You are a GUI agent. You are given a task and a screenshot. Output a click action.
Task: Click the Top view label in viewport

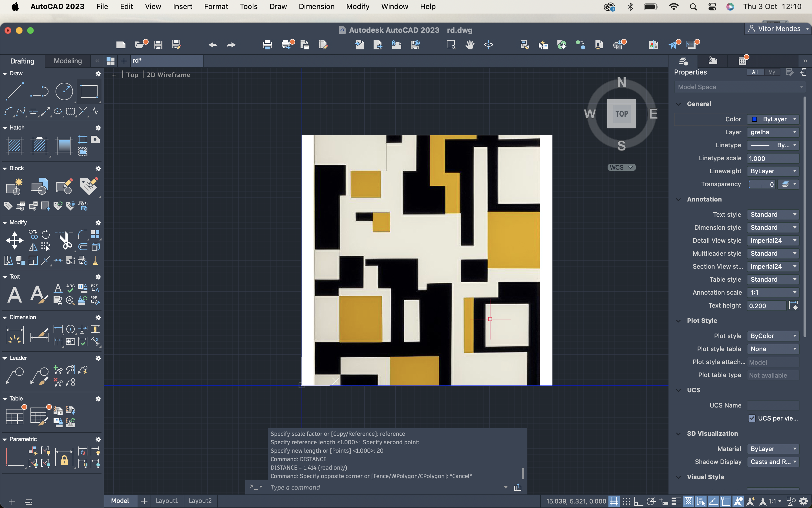132,75
